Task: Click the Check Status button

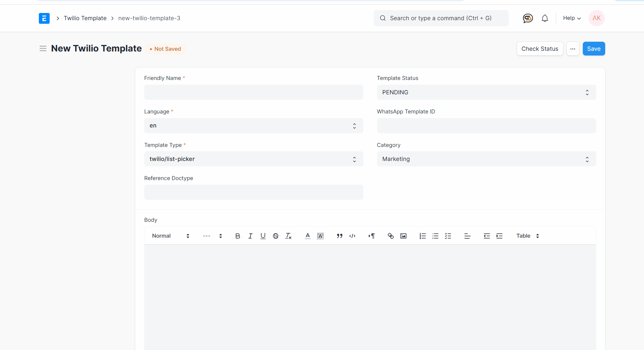Action: point(540,49)
